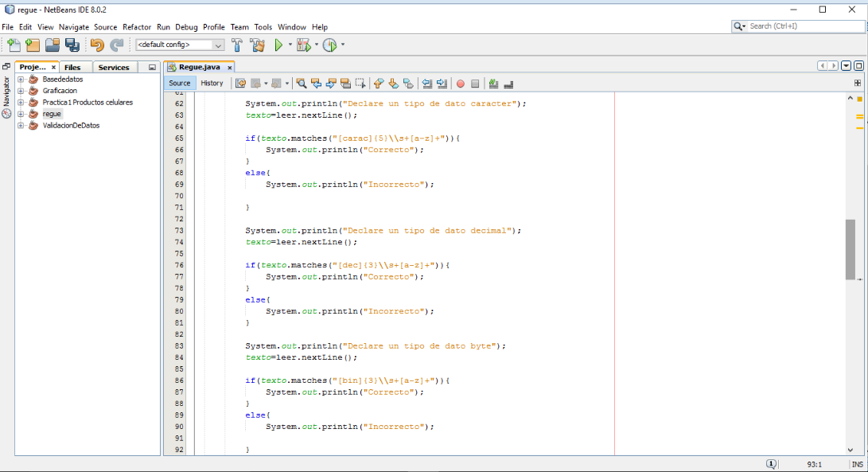This screenshot has height=472, width=868.
Task: Click the Undo icon in the toolbar
Action: click(97, 45)
